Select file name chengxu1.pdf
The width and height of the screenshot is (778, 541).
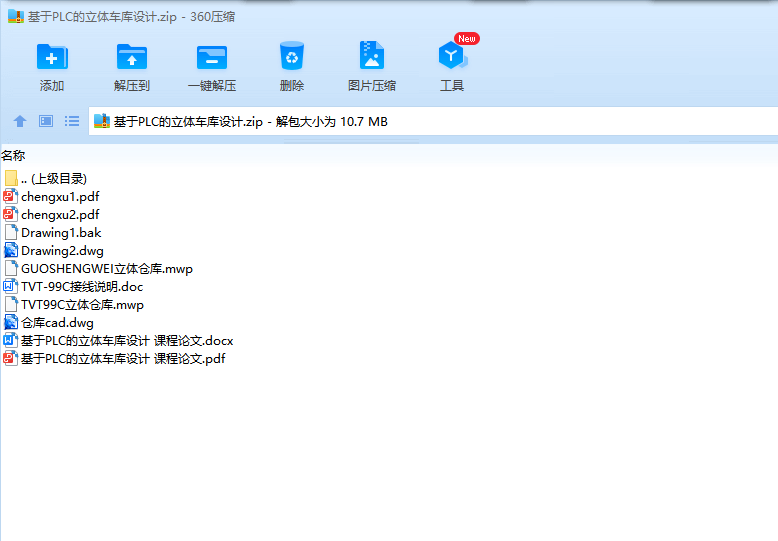coord(60,197)
